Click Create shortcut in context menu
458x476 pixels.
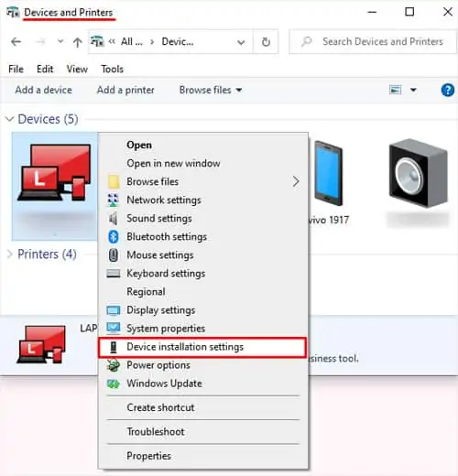point(202,407)
